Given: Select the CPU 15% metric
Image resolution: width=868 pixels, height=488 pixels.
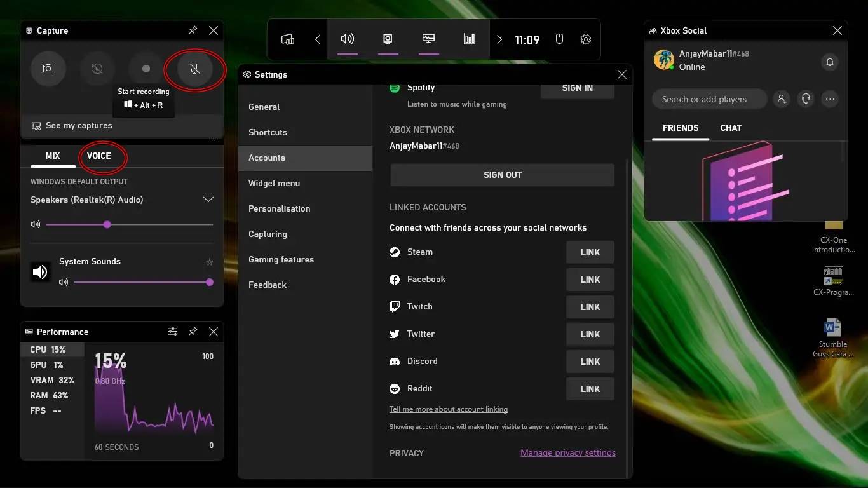Looking at the screenshot, I should point(52,349).
